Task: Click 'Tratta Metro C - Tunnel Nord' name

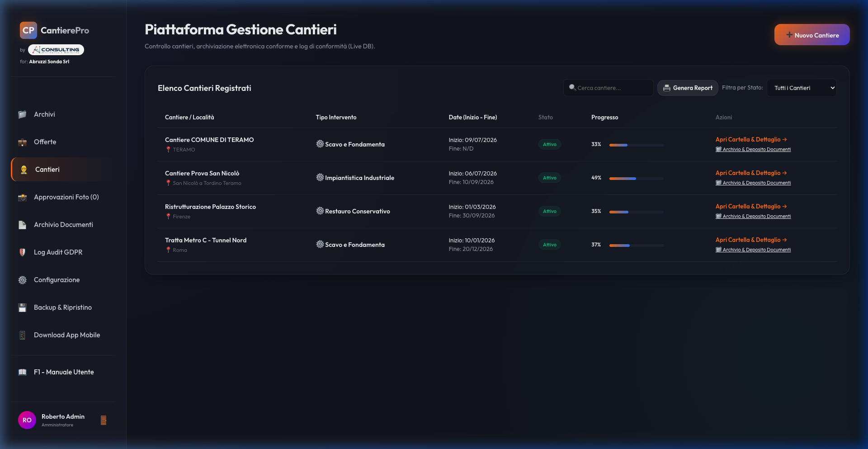Action: 206,241
